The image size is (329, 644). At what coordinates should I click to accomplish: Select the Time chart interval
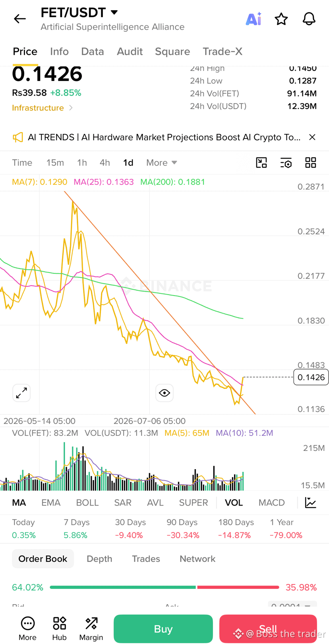pyautogui.click(x=22, y=163)
